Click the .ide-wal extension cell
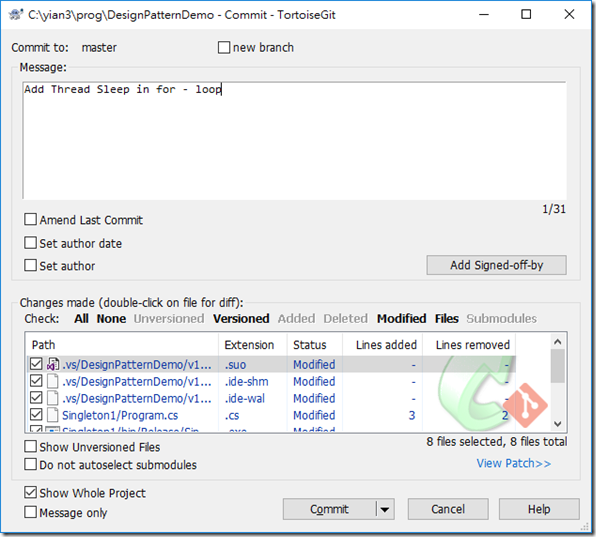Image resolution: width=596 pixels, height=537 pixels. [x=245, y=398]
